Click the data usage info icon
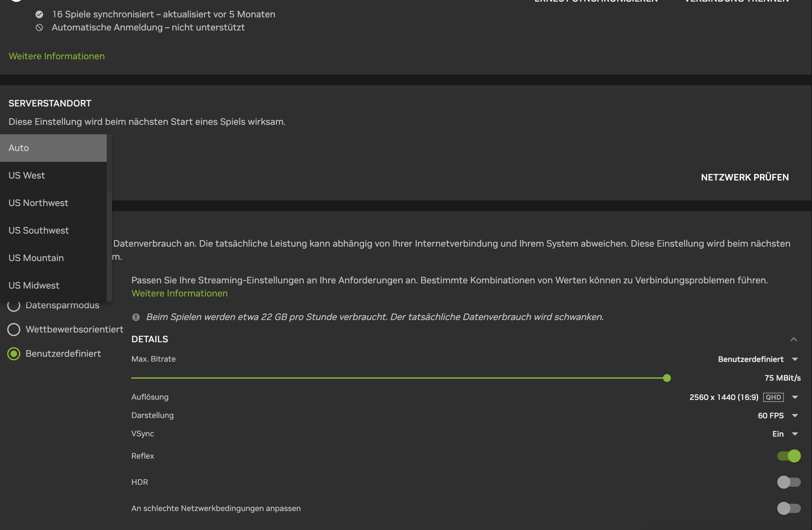812x530 pixels. tap(136, 317)
